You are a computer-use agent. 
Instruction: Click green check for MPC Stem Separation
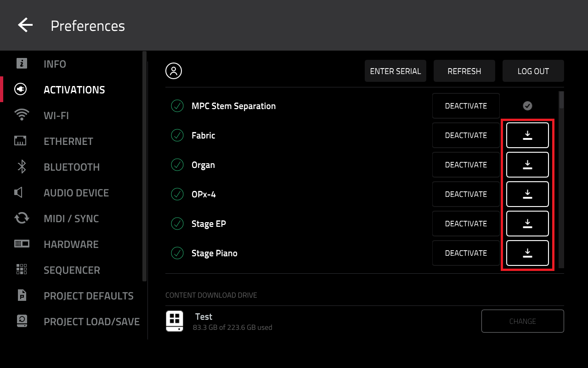click(177, 106)
